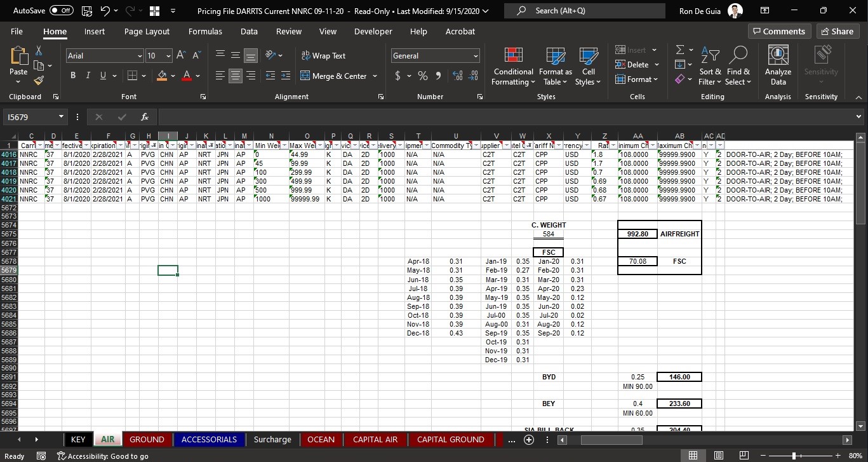Viewport: 868px width, 462px height.
Task: Toggle the AutoSave switch
Action: point(62,11)
